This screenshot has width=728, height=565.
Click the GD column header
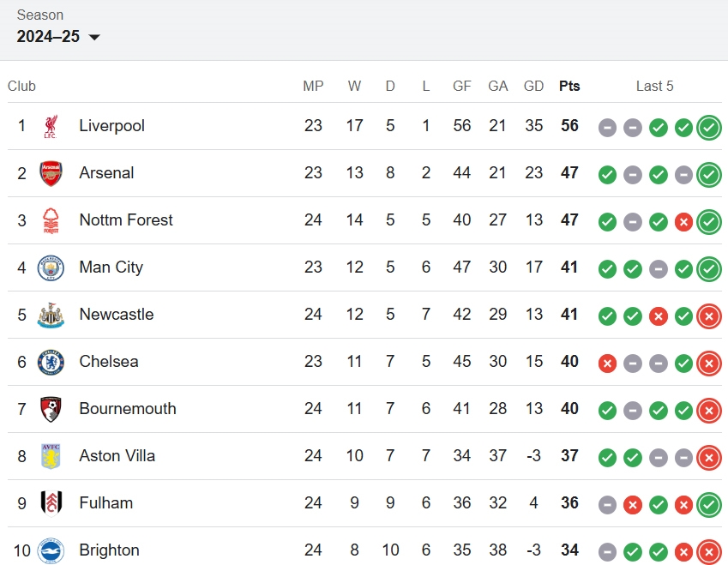(x=533, y=86)
